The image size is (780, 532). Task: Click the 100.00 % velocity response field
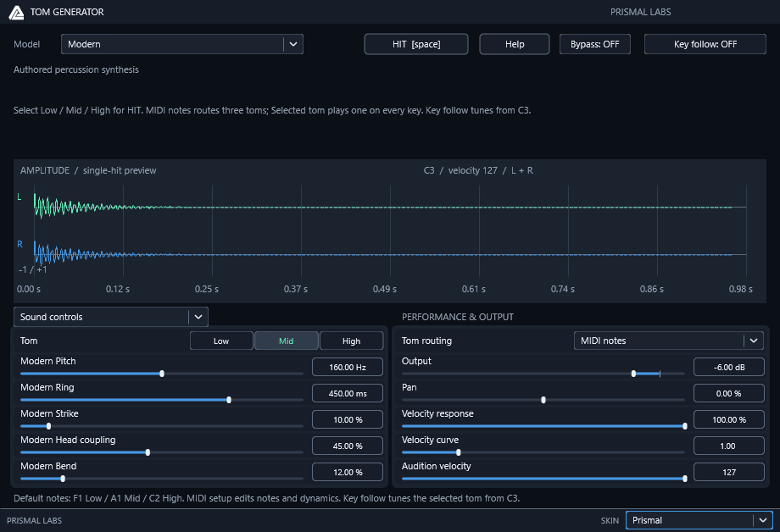[729, 419]
